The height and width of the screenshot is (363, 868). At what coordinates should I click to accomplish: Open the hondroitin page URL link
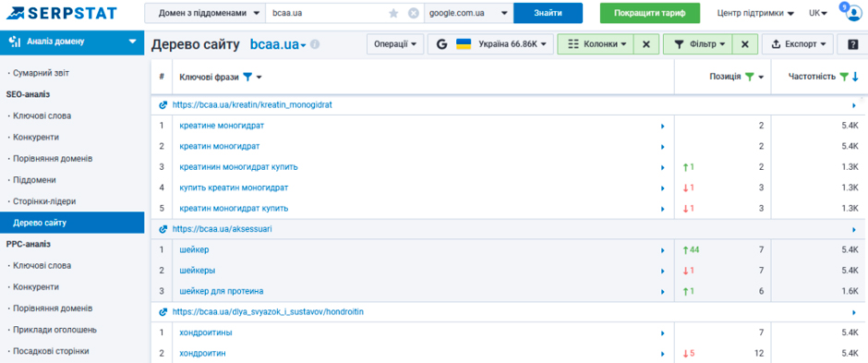(268, 312)
